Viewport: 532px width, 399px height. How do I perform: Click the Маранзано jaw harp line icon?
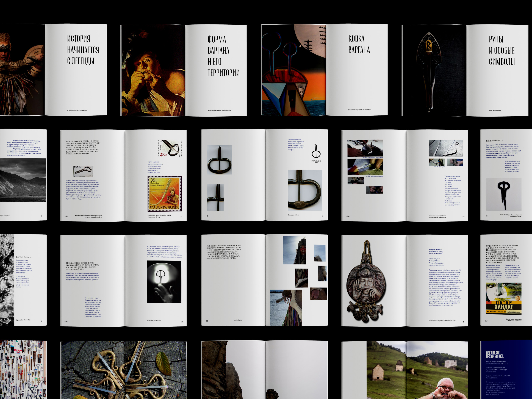click(x=316, y=151)
